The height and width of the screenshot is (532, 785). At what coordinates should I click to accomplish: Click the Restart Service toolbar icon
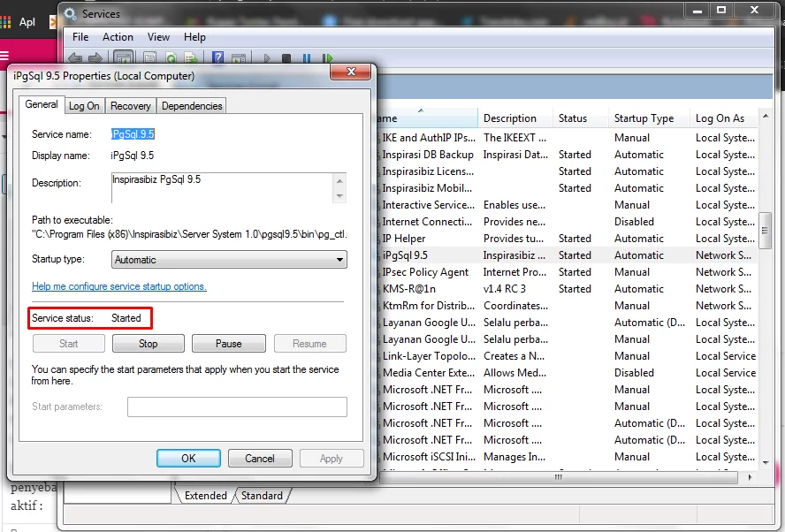pyautogui.click(x=327, y=58)
